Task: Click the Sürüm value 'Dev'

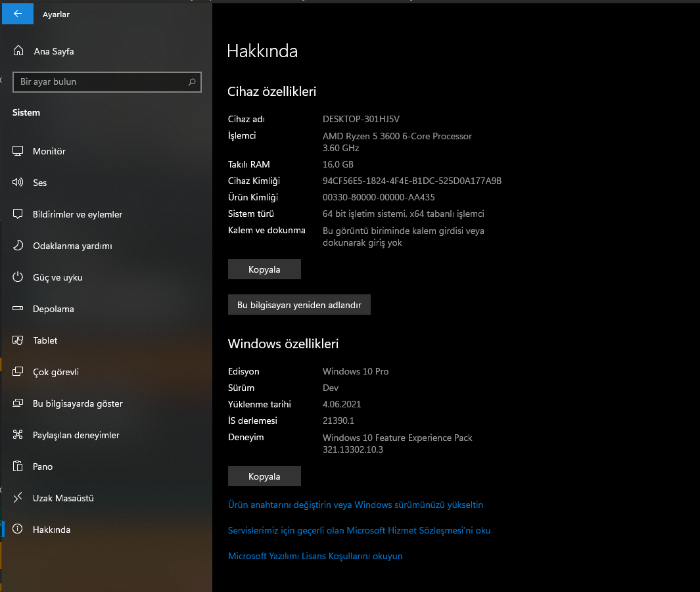Action: (331, 388)
